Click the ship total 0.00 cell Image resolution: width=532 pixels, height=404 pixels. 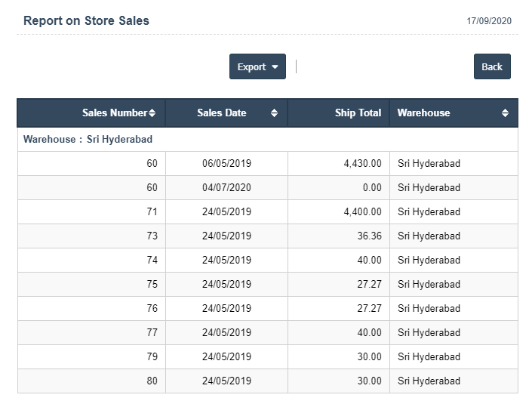(x=371, y=188)
